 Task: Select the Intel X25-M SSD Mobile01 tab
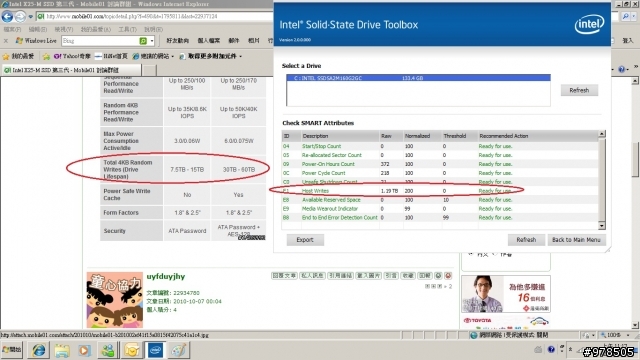[x=71, y=70]
